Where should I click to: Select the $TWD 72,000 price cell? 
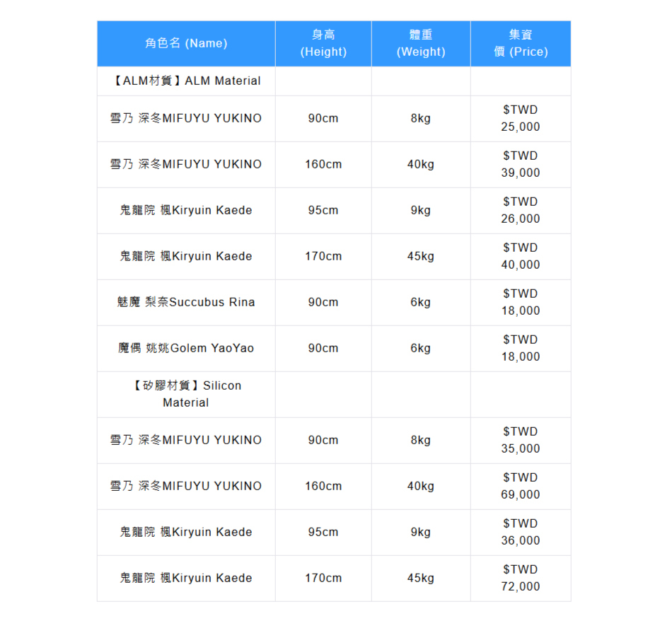point(521,578)
